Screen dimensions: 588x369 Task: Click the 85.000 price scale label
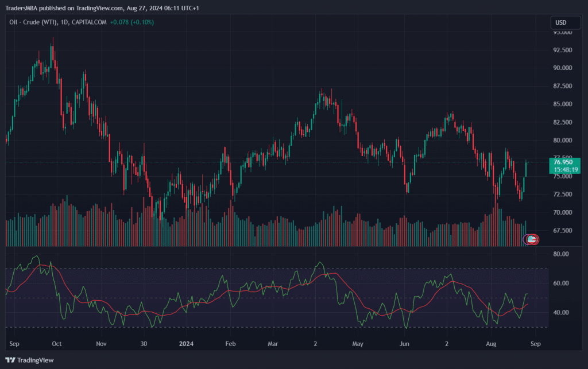tap(562, 104)
